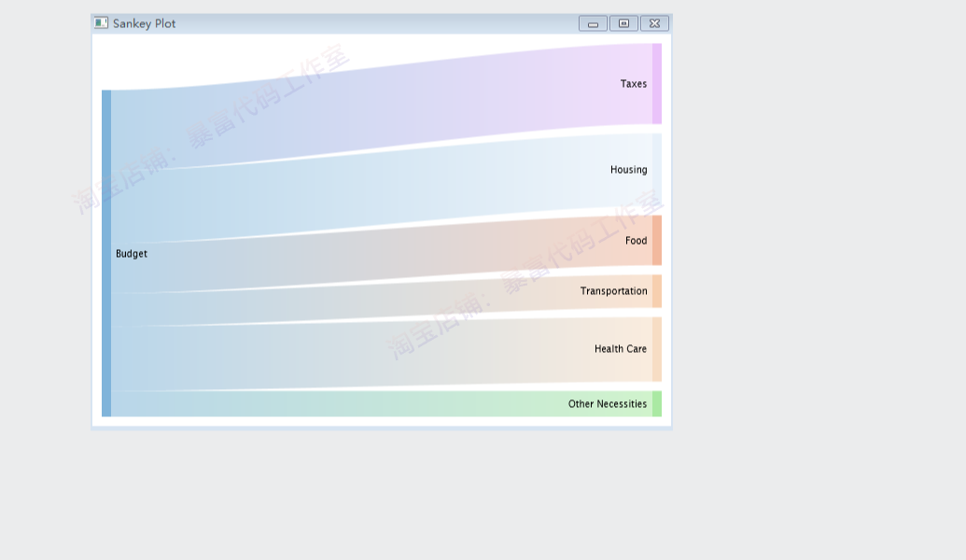Click the blue Budget source node bar
The image size is (966, 560).
[106, 253]
